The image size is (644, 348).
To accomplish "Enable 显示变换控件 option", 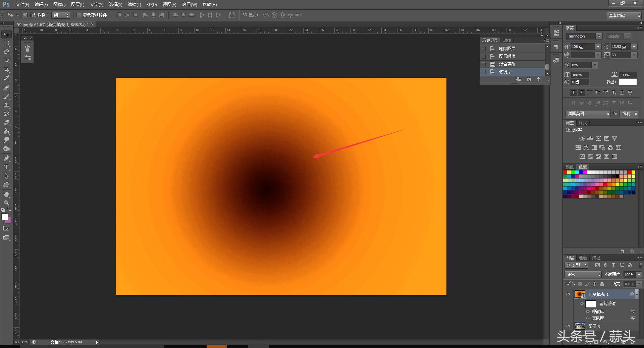I will point(79,15).
